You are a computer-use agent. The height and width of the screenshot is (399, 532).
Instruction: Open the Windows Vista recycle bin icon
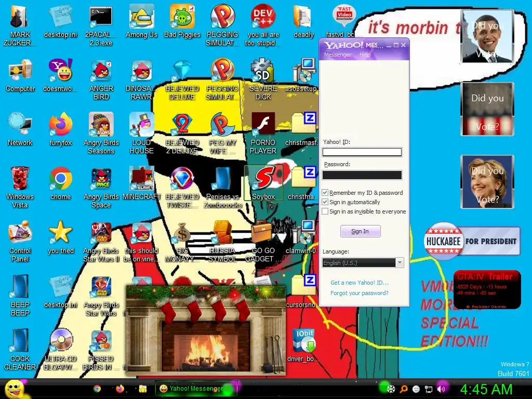[20, 187]
